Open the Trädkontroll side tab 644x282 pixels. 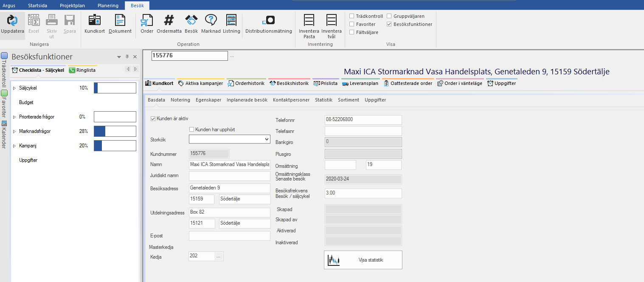click(x=4, y=70)
